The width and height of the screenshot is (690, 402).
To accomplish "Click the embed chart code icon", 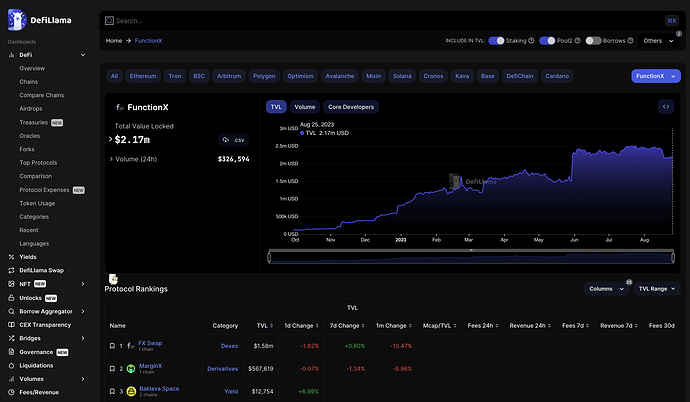I will (665, 106).
